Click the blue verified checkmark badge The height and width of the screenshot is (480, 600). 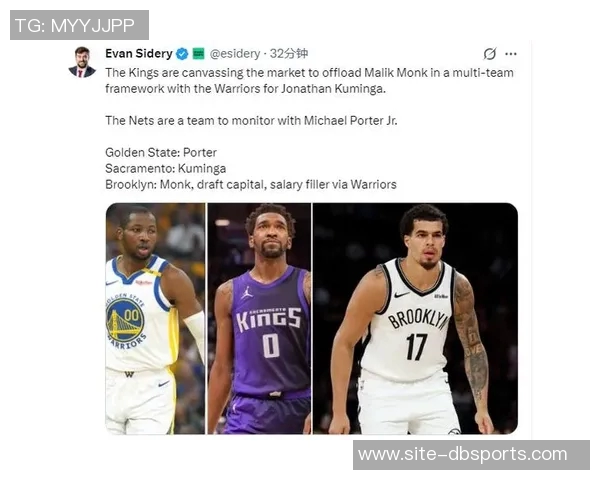[x=182, y=54]
